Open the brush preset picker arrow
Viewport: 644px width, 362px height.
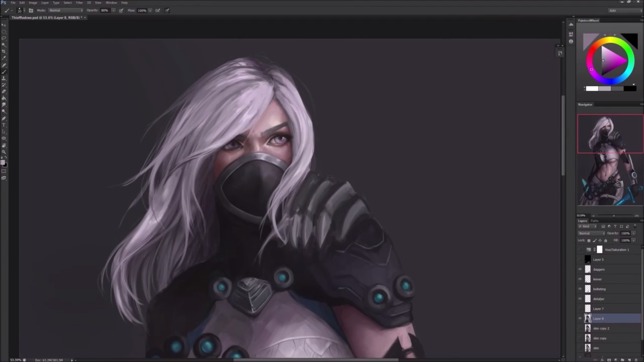pos(24,10)
